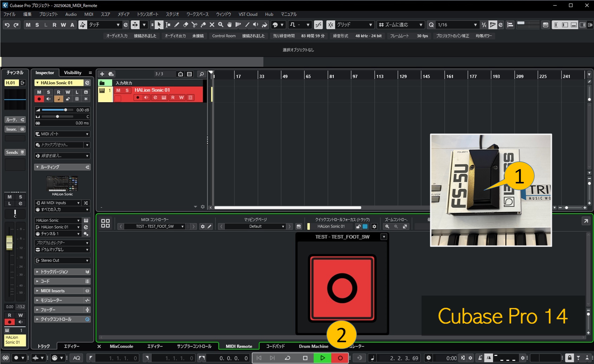Toggle the transport Cycle loop button
This screenshot has width=594, height=364.
pos(287,358)
